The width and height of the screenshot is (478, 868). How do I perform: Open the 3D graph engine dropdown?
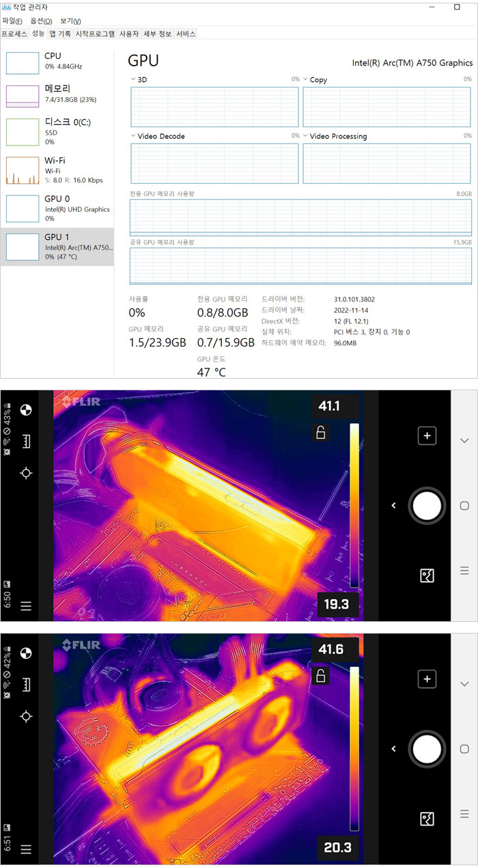click(133, 80)
